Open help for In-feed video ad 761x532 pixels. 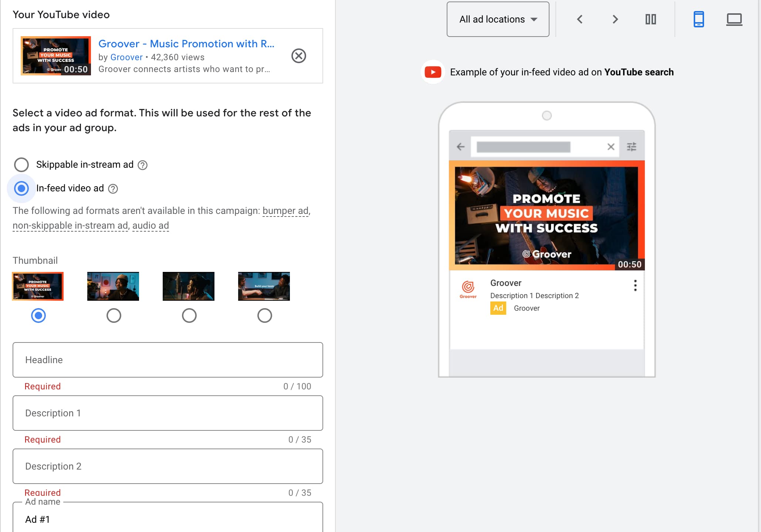(x=113, y=189)
